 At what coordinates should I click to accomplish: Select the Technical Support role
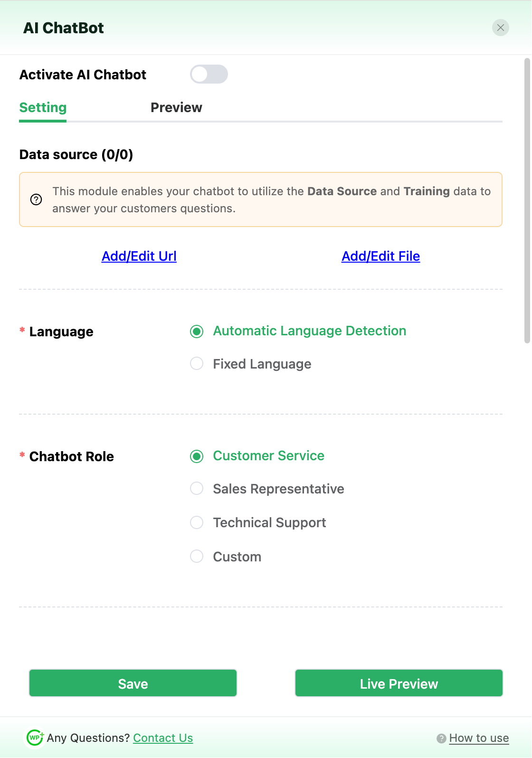(x=197, y=522)
